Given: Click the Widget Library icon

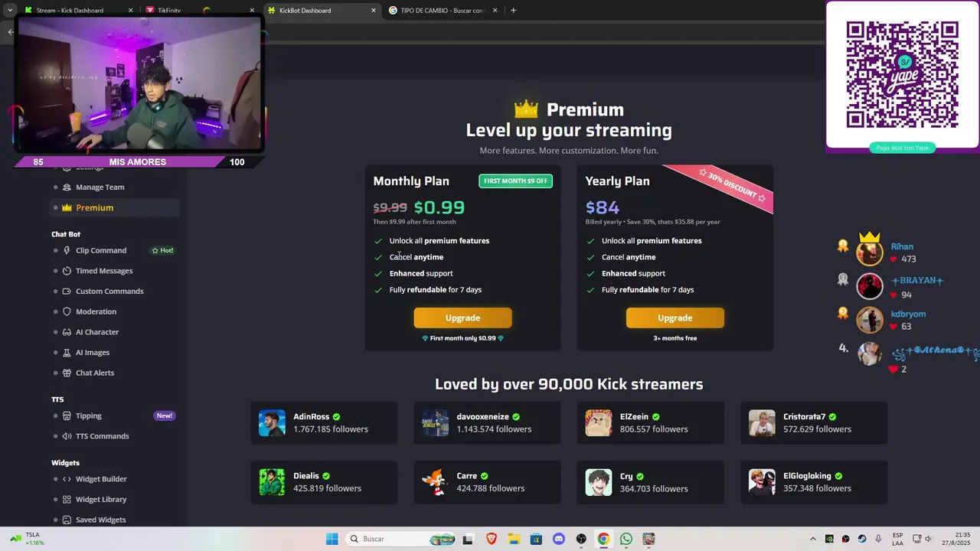Looking at the screenshot, I should point(67,499).
